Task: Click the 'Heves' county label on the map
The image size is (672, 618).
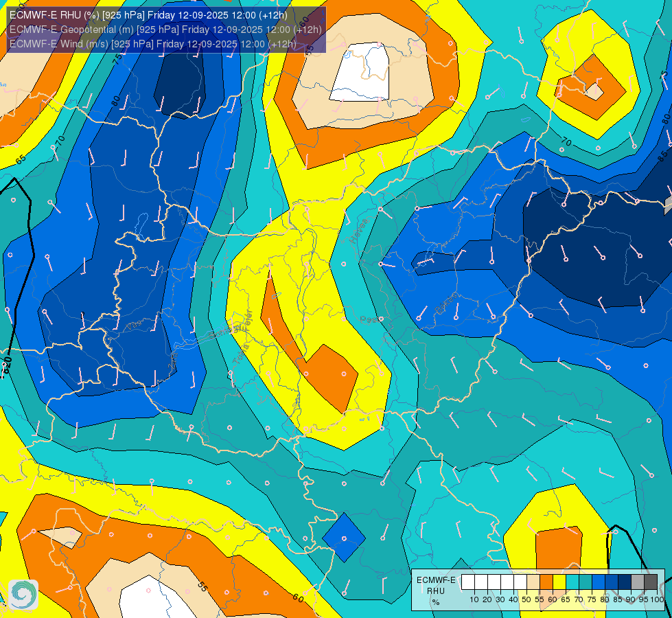Action: pyautogui.click(x=359, y=231)
